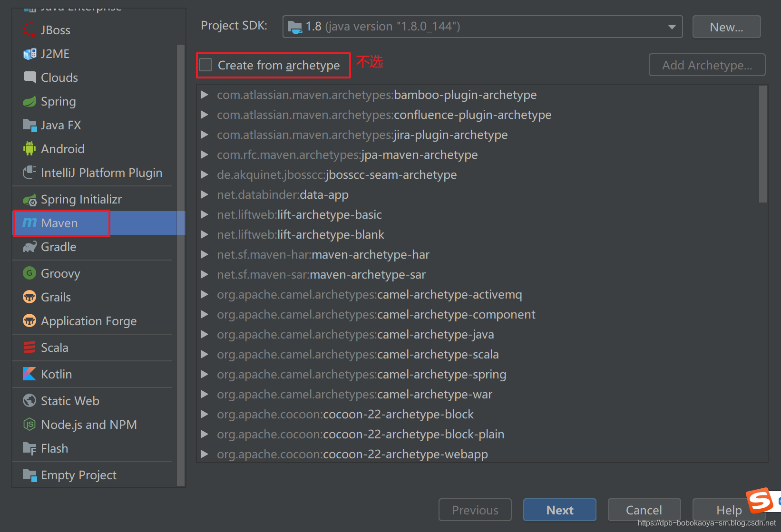Expand the lift-archetype-blank entry

pyautogui.click(x=205, y=234)
